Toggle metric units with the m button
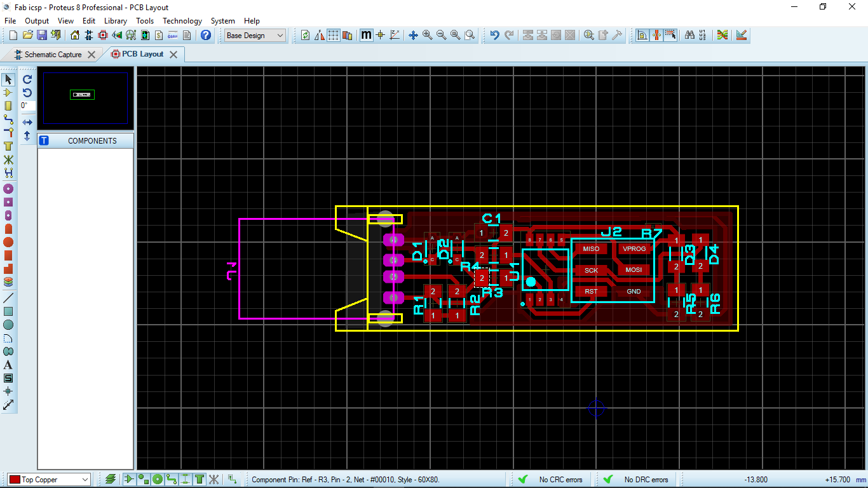 point(367,36)
